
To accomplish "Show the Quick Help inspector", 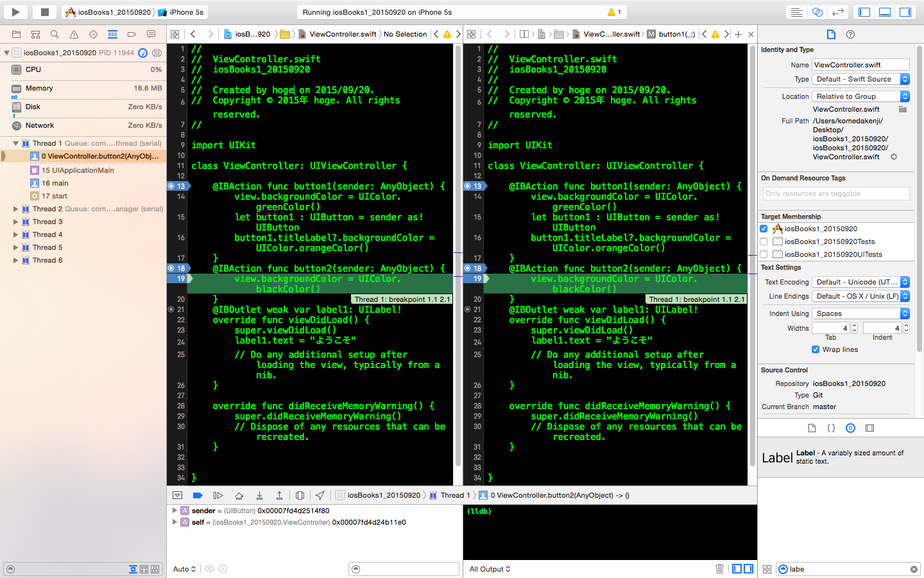I will pos(850,34).
